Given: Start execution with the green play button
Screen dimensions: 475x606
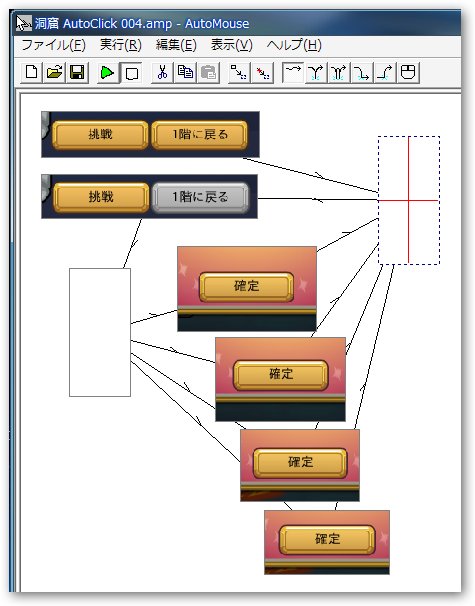Looking at the screenshot, I should [x=107, y=72].
